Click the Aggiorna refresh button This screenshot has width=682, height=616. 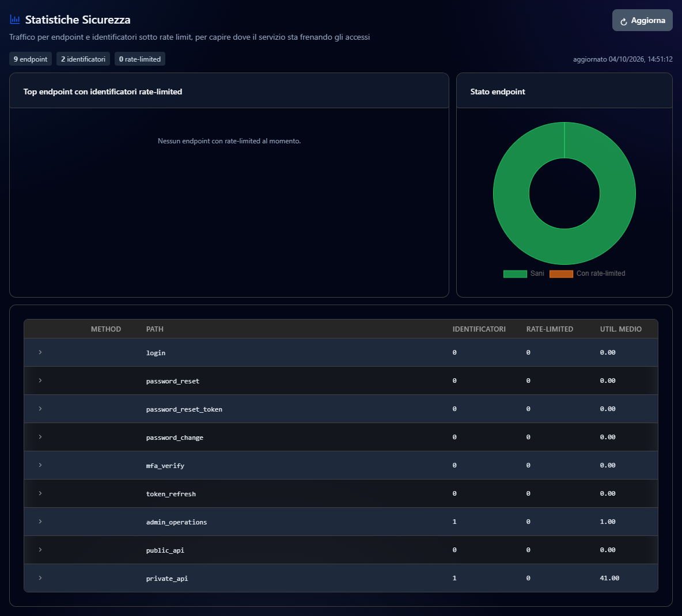(x=642, y=20)
